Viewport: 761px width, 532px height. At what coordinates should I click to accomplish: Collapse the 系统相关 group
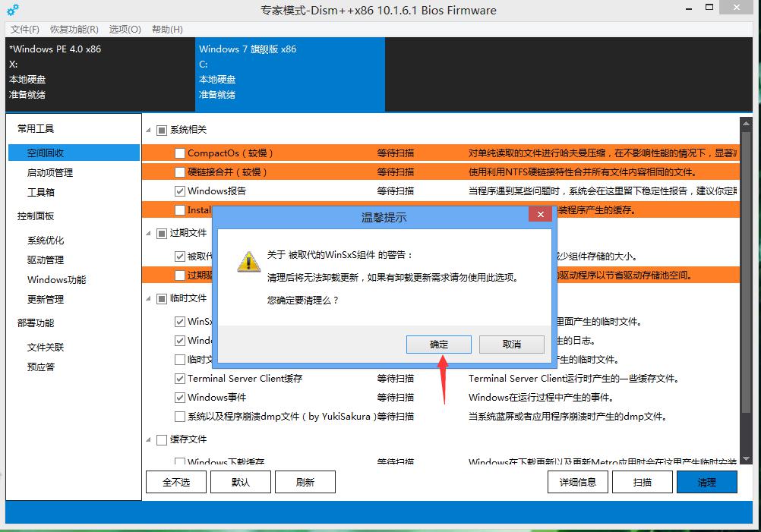[x=147, y=129]
